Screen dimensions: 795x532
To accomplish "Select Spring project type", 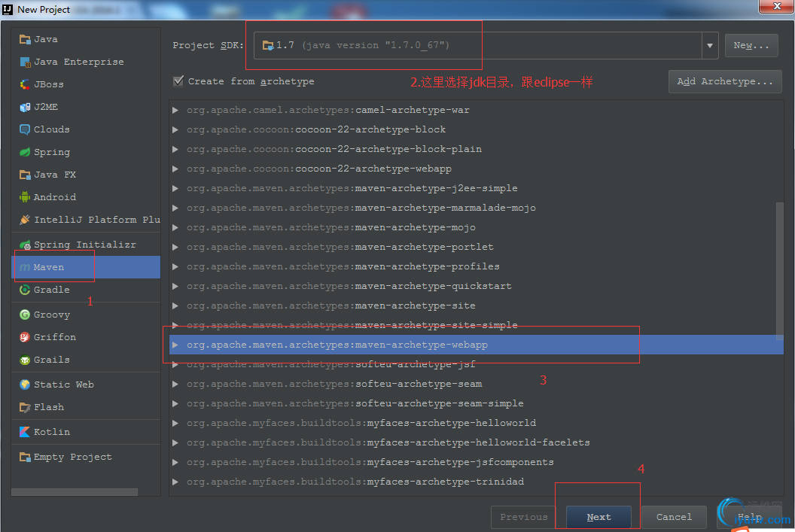I will (x=86, y=152).
